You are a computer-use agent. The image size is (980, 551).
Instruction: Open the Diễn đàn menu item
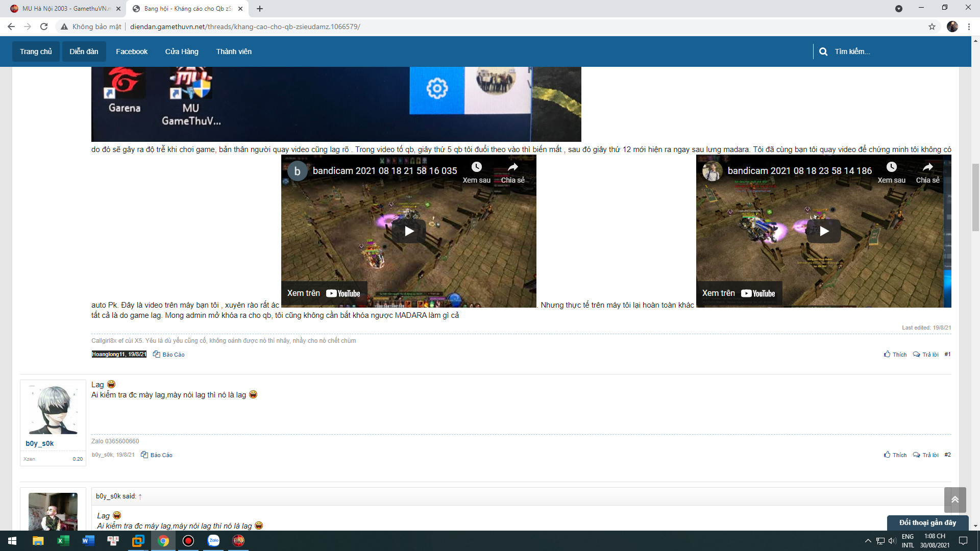tap(84, 52)
